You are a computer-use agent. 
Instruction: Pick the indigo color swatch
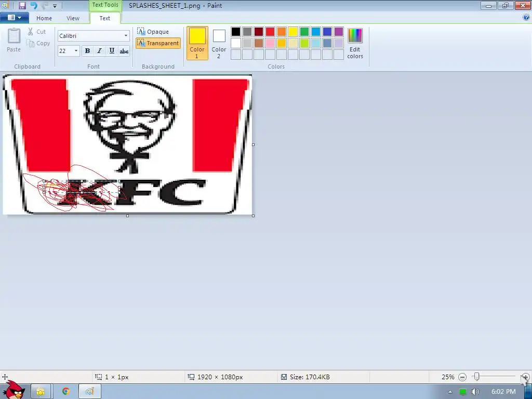(327, 32)
